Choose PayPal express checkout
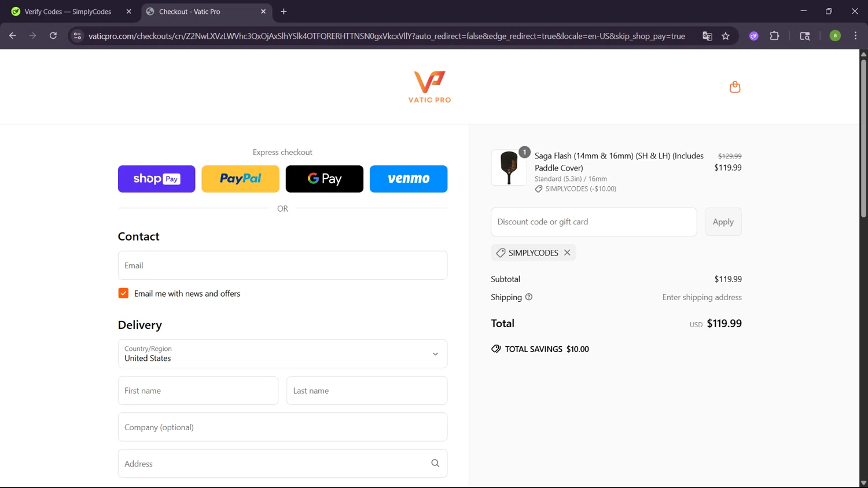Image resolution: width=868 pixels, height=488 pixels. [240, 179]
